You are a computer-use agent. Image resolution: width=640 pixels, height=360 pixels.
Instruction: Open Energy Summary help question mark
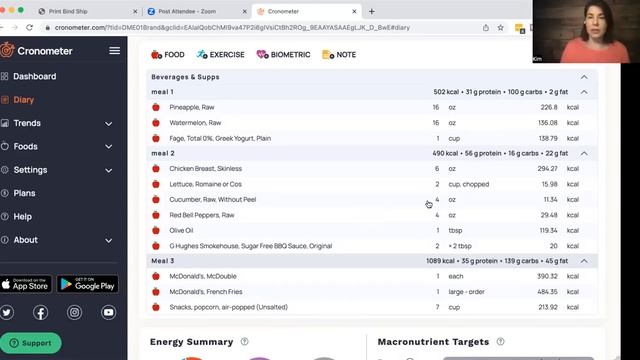(x=244, y=342)
